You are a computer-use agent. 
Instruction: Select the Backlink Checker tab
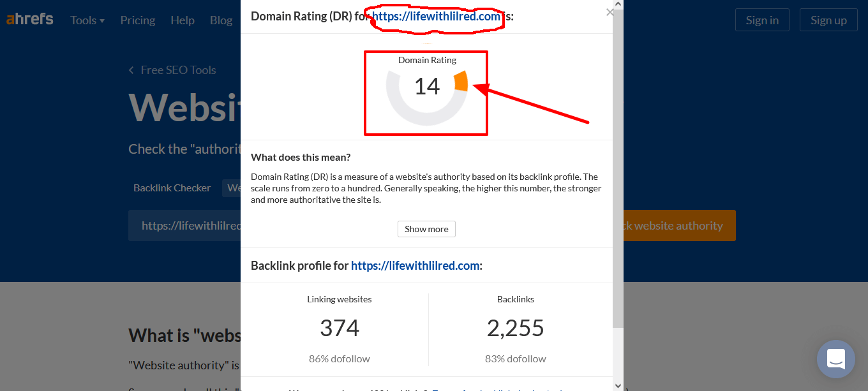point(172,188)
